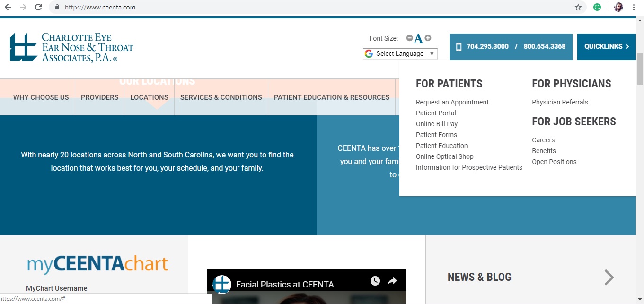Go to Online Bill Pay

coord(437,124)
